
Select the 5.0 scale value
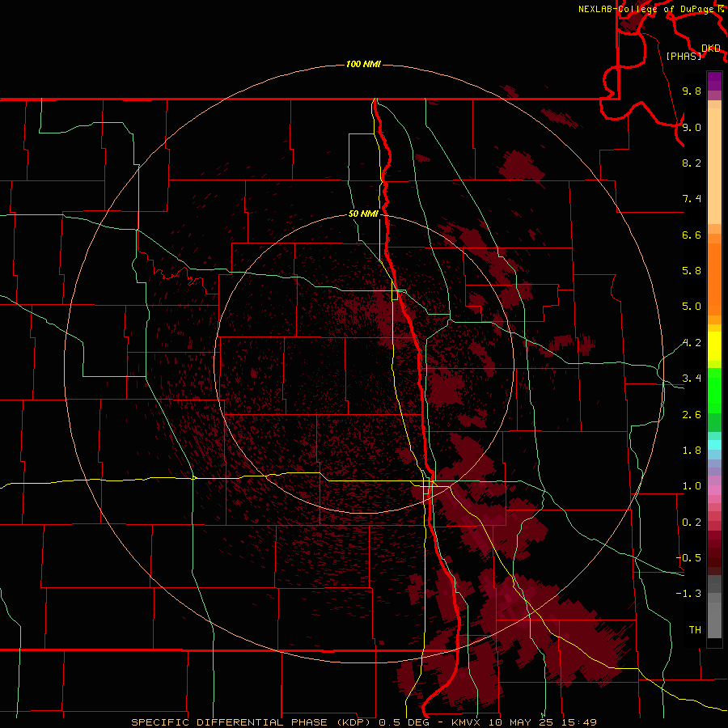pos(692,307)
